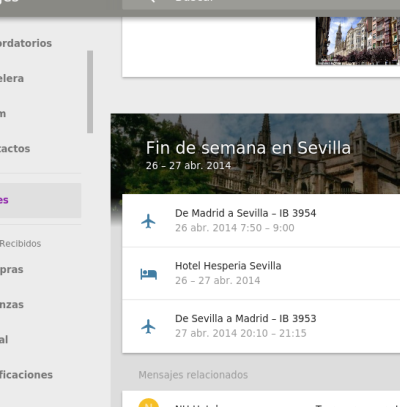This screenshot has height=407, width=400.
Task: Open the Hotel Hesperia Sevilla reservation row
Action: pos(261,273)
